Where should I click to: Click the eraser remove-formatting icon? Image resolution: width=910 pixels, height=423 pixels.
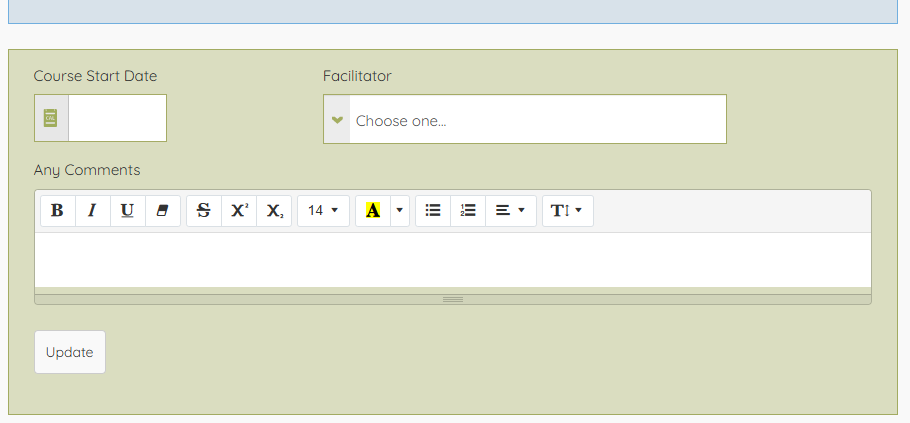point(162,211)
